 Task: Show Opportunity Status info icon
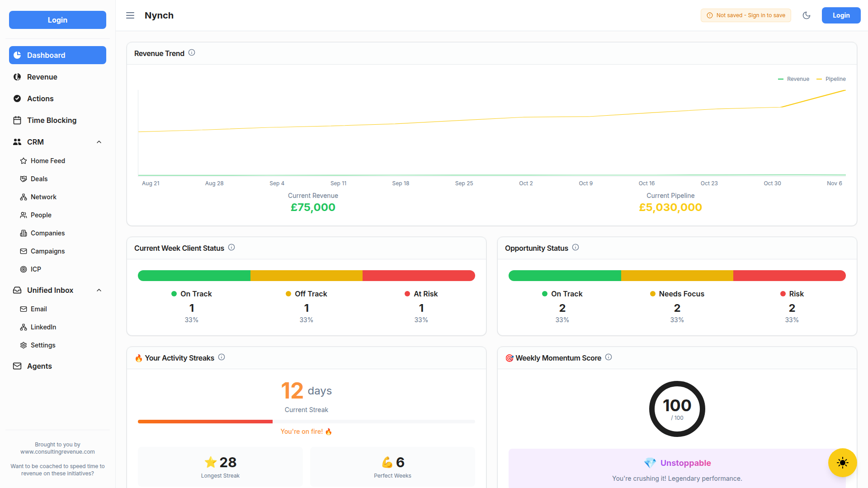point(576,248)
